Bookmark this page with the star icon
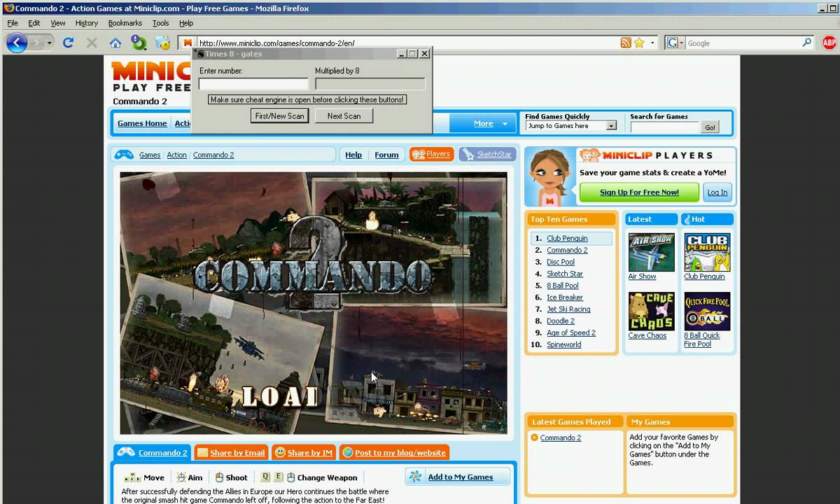The width and height of the screenshot is (840, 504). [639, 43]
